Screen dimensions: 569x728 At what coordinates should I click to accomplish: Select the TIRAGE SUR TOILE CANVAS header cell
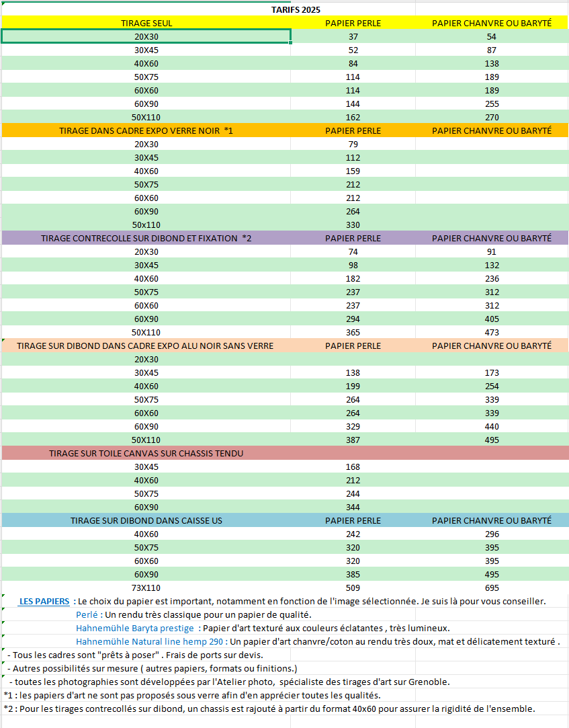coord(146,453)
